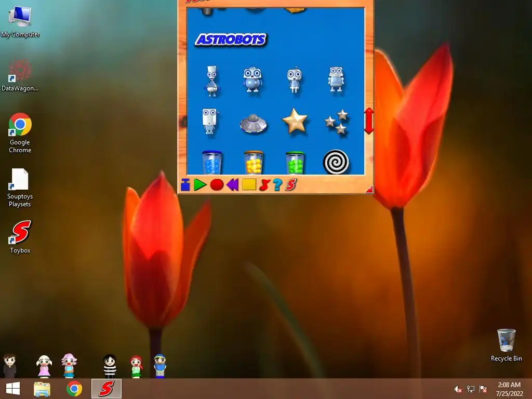This screenshot has width=532, height=399.
Task: Pick the boxy square-bodied robot toy
Action: pos(336,79)
